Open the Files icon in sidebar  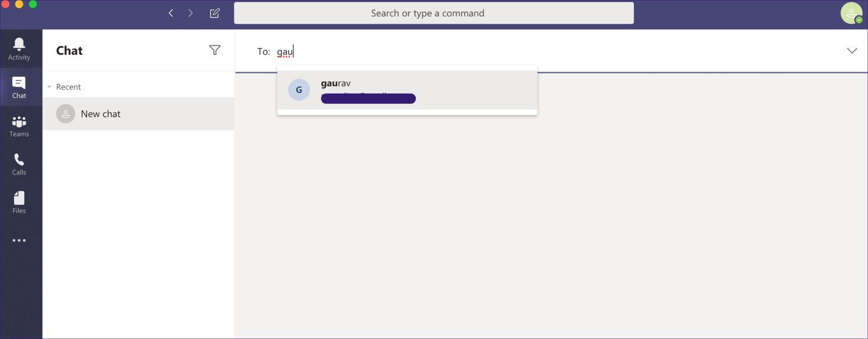(x=19, y=198)
